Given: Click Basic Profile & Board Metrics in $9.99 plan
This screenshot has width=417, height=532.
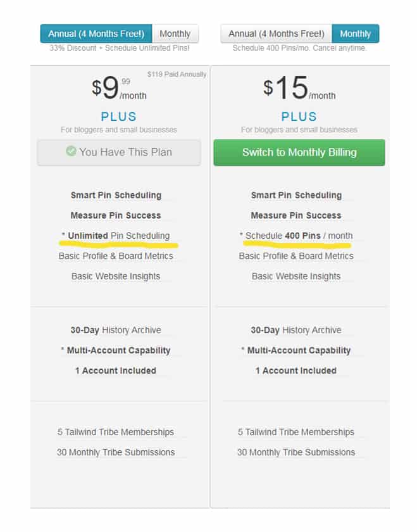Looking at the screenshot, I should coord(116,256).
